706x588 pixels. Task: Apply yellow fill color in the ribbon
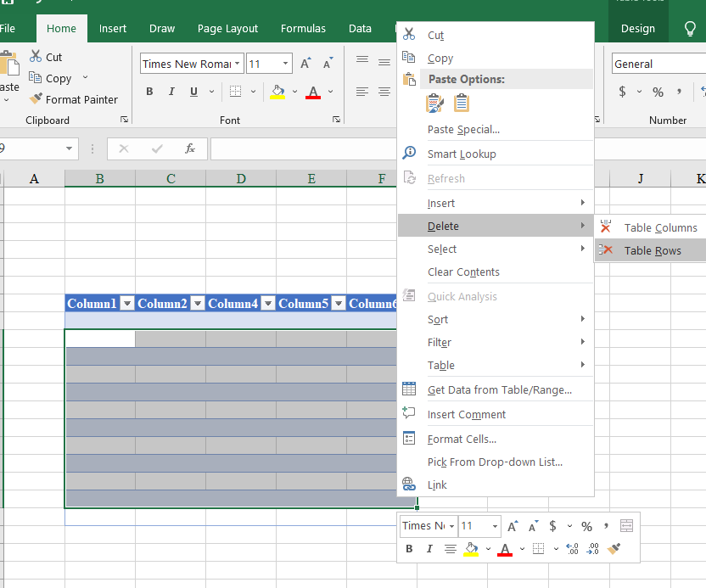[x=277, y=92]
